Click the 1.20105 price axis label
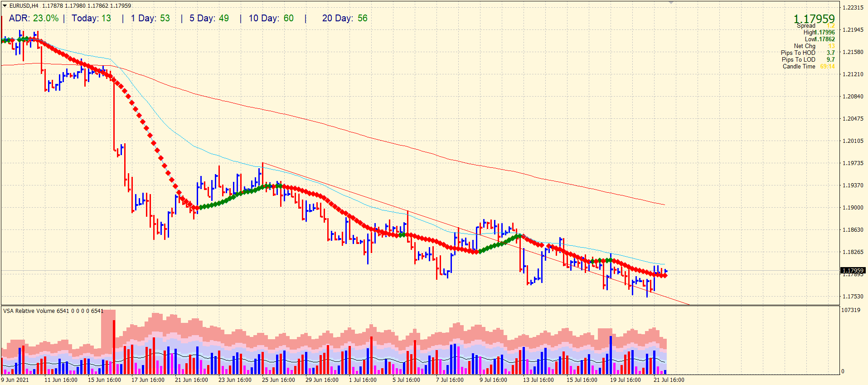Viewport: 868px width, 385px height. tap(853, 141)
